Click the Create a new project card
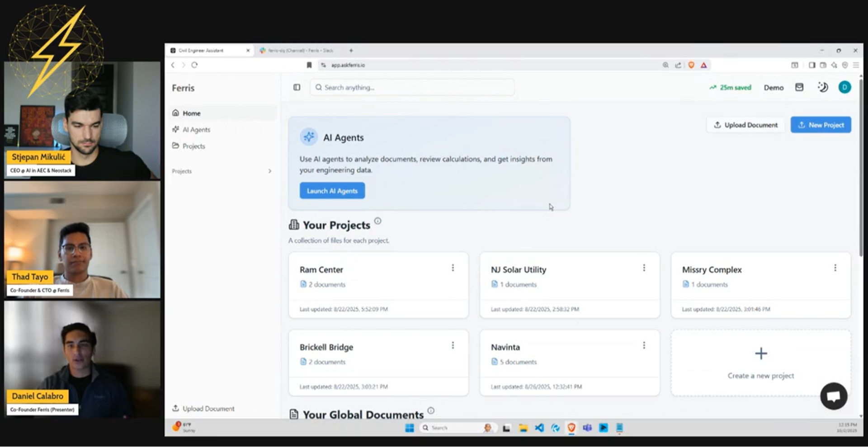Viewport: 868px width, 447px height. pyautogui.click(x=761, y=363)
